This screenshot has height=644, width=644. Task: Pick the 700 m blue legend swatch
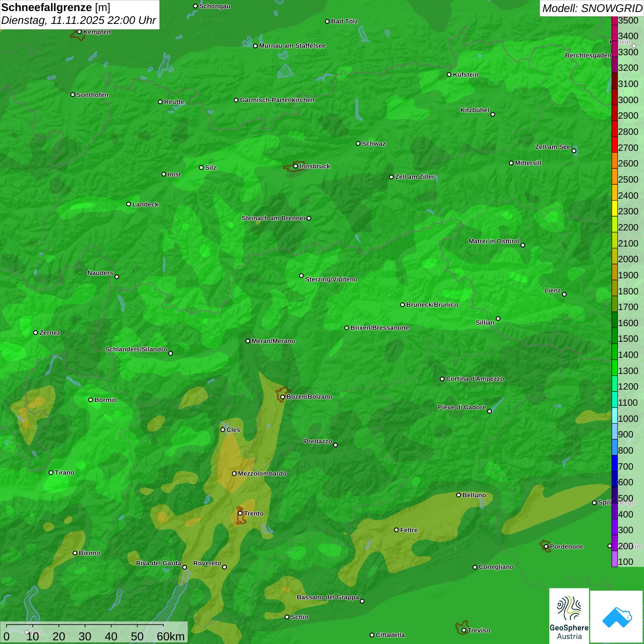[615, 463]
